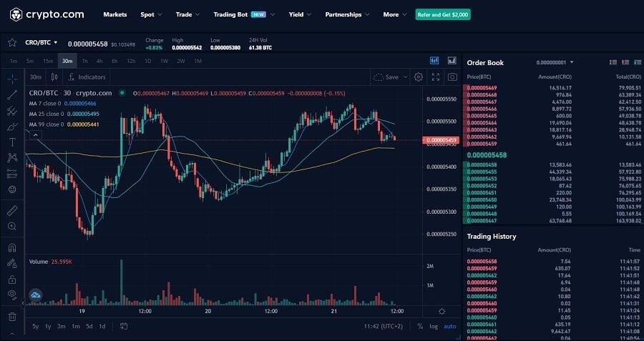The image size is (644, 341).
Task: Click Refer and Get $2,000 button
Action: click(x=443, y=14)
